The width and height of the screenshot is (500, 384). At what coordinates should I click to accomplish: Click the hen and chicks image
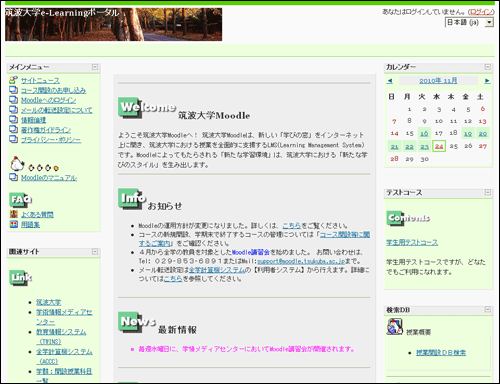pyautogui.click(x=35, y=164)
